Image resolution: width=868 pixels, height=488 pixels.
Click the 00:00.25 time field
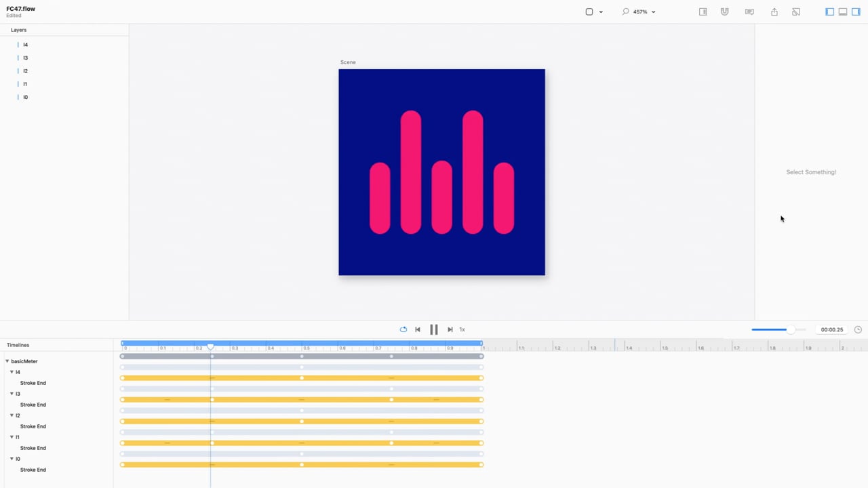[x=832, y=329]
